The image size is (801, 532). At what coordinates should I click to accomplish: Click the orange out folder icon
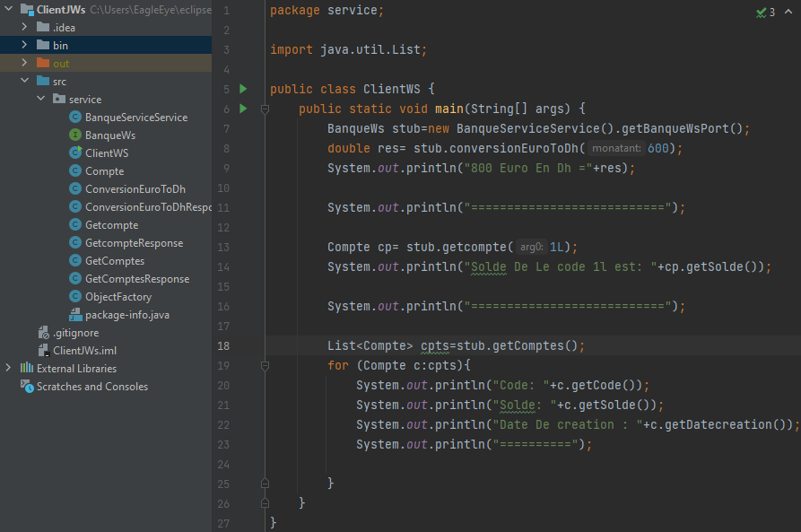pyautogui.click(x=43, y=63)
